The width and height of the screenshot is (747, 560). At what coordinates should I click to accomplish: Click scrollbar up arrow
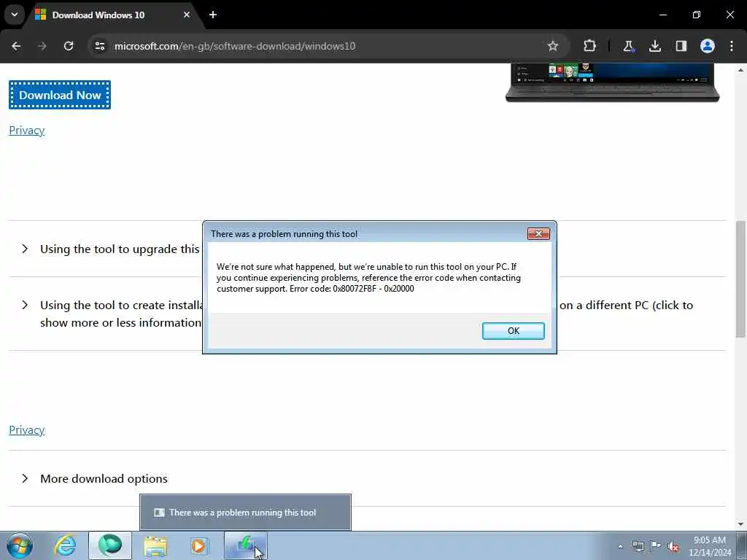point(740,69)
